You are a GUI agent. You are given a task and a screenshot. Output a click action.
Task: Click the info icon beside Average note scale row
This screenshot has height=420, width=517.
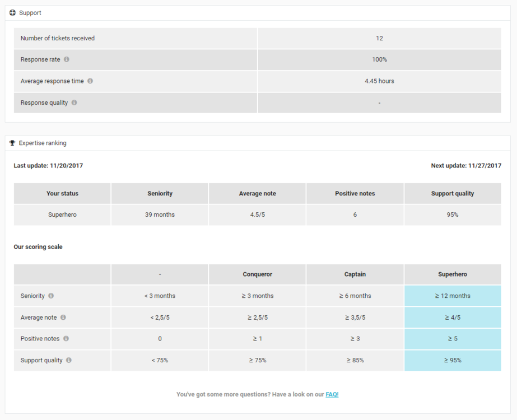tap(63, 317)
